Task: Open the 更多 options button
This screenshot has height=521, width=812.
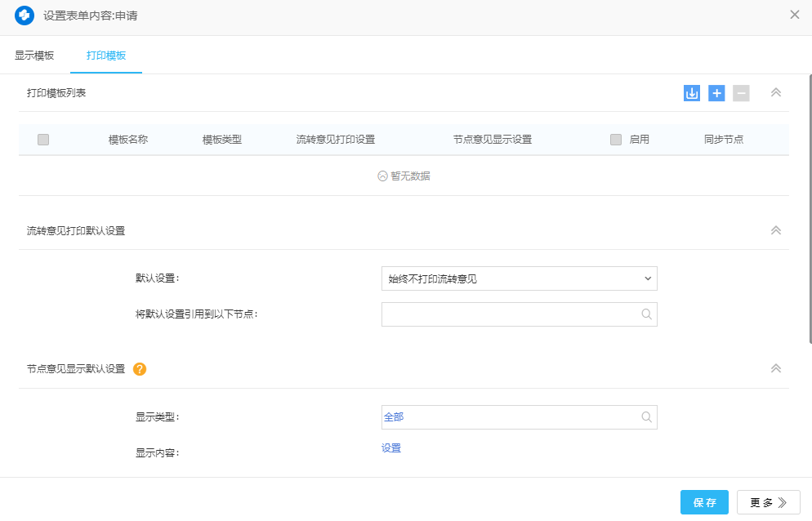Action: [768, 502]
